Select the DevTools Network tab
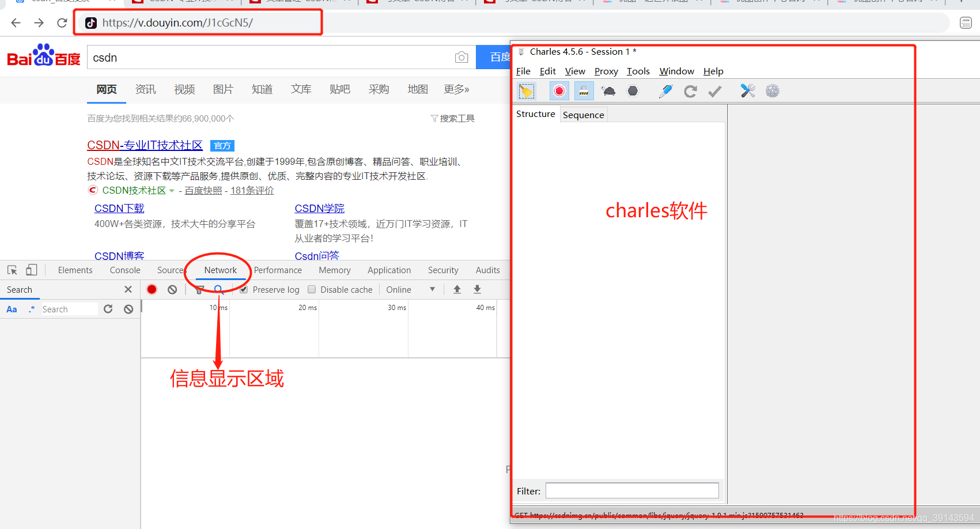 (221, 270)
